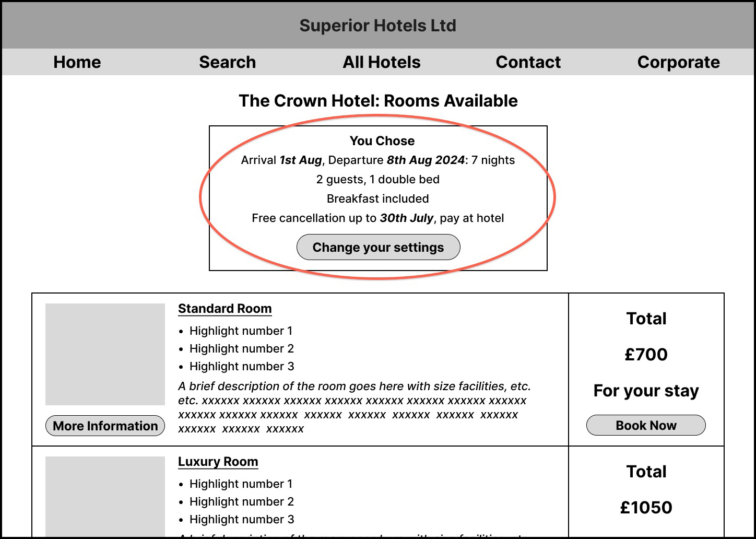Select All Hotels in navigation bar
The height and width of the screenshot is (539, 756).
coord(382,62)
